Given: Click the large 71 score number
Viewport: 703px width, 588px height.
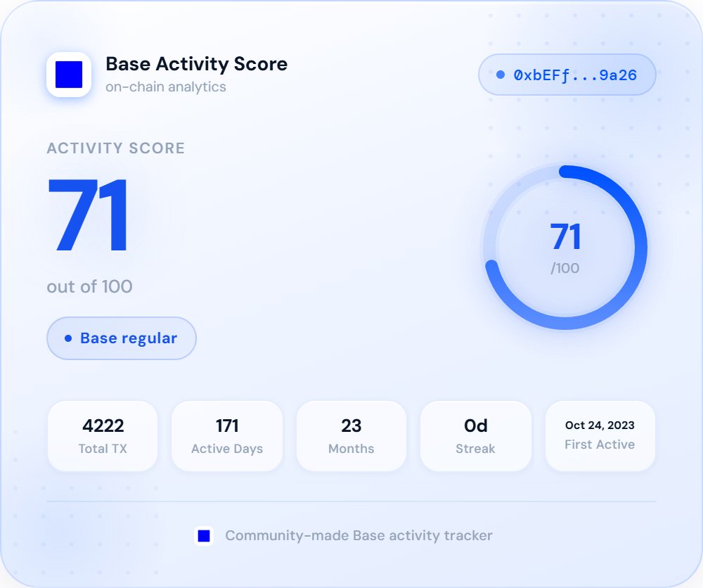Looking at the screenshot, I should (89, 215).
